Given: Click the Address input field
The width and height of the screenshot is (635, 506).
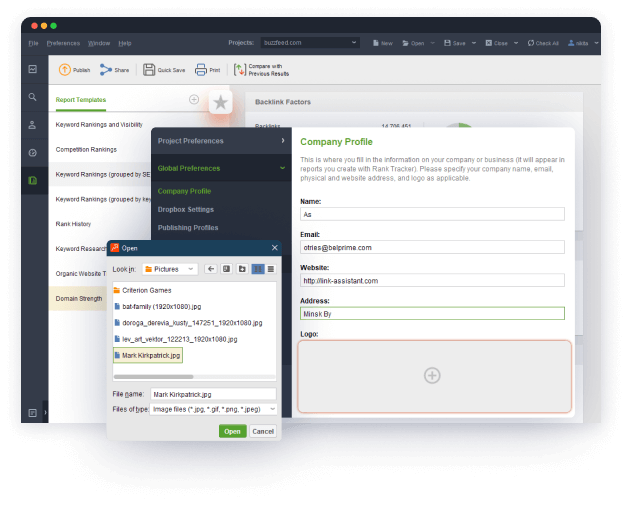Looking at the screenshot, I should 432,314.
